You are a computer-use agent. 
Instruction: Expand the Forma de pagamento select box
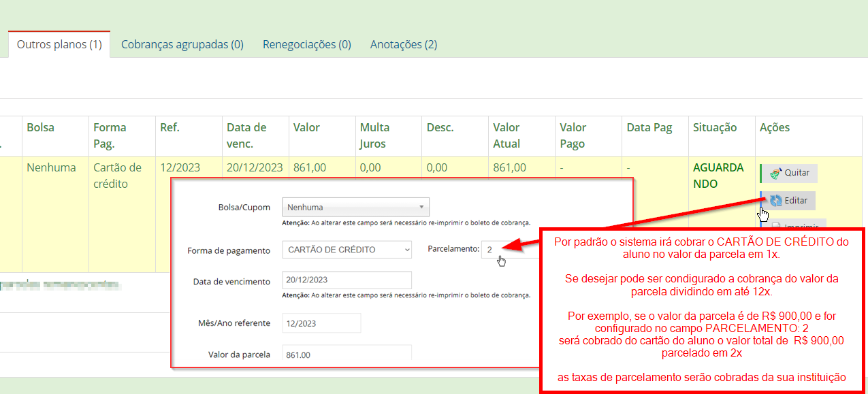347,250
